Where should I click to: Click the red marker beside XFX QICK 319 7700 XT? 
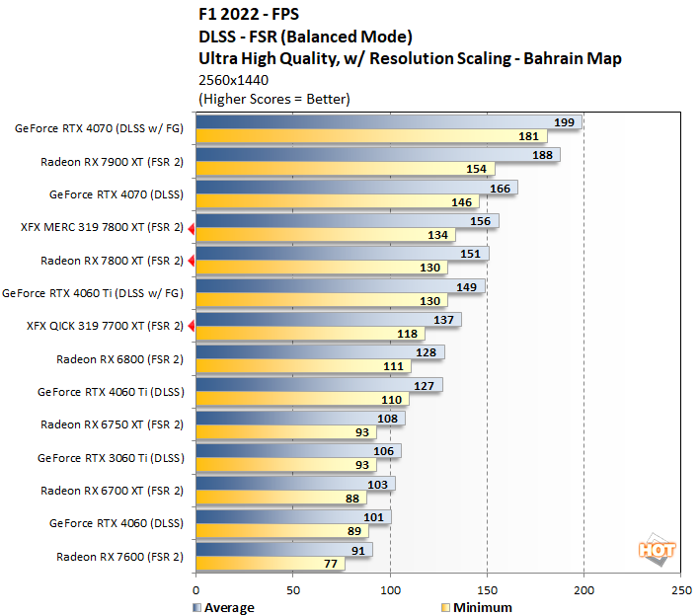[x=192, y=327]
